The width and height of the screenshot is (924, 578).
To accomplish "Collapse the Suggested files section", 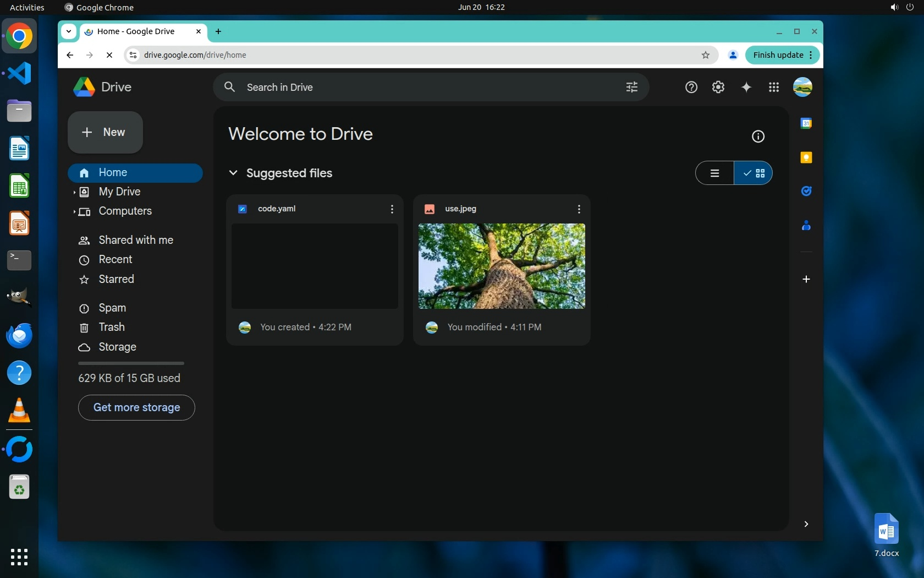I will [233, 173].
